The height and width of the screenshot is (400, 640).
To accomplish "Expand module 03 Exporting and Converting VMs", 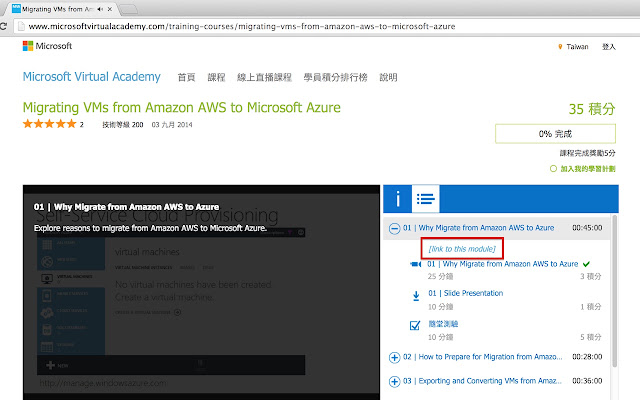I will tap(394, 382).
